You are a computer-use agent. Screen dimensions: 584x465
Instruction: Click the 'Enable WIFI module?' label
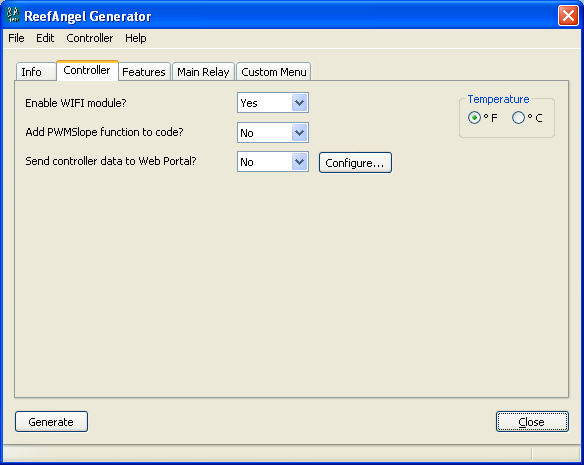(x=76, y=103)
